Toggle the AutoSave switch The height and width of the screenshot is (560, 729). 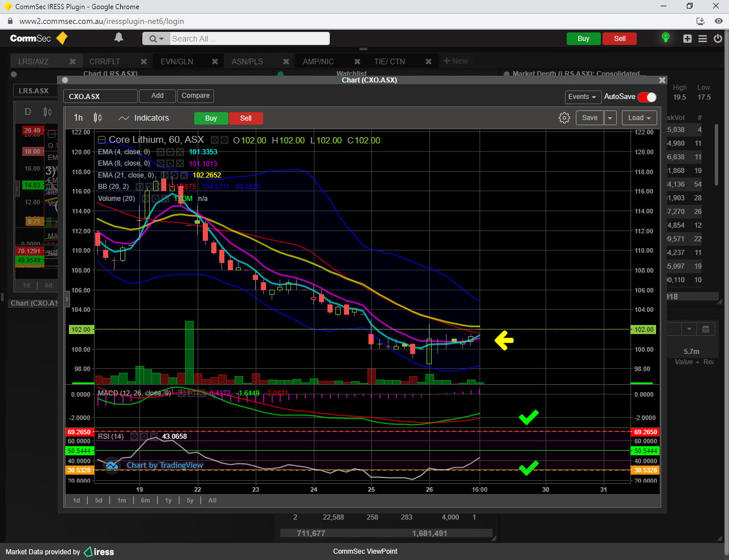coord(647,97)
